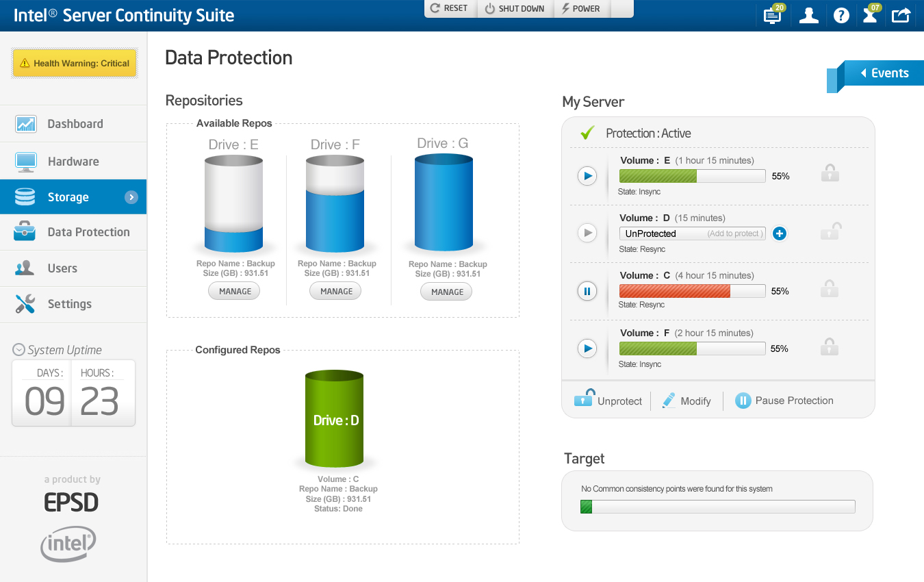Select the Drive F cylinder
The height and width of the screenshot is (582, 924).
click(x=335, y=203)
